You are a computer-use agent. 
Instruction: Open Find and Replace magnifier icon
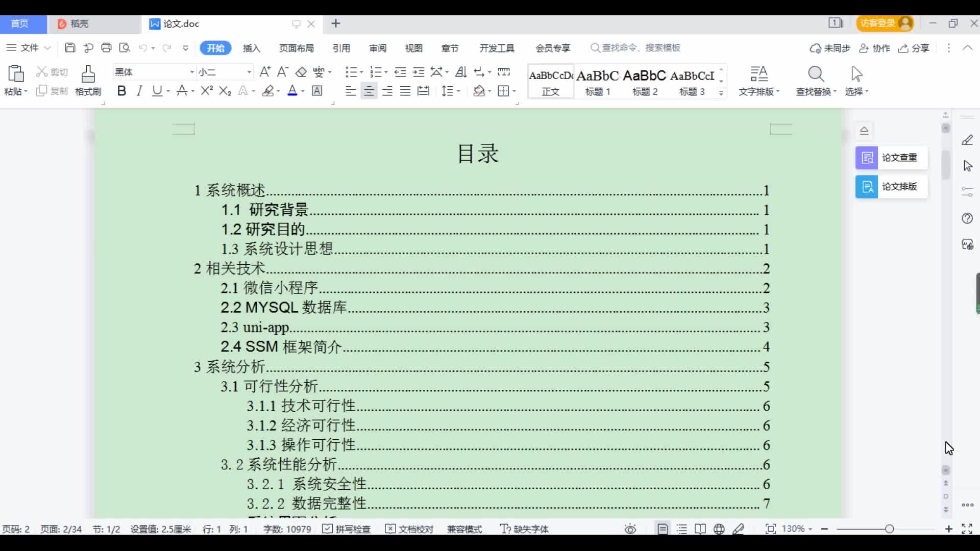(816, 74)
